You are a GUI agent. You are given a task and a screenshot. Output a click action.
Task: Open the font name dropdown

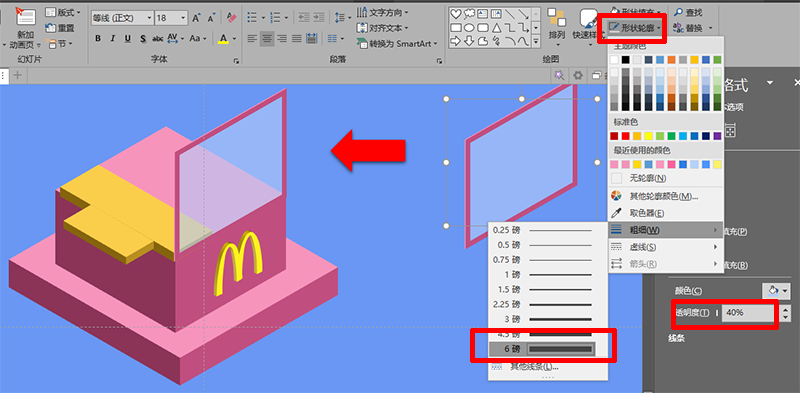149,18
